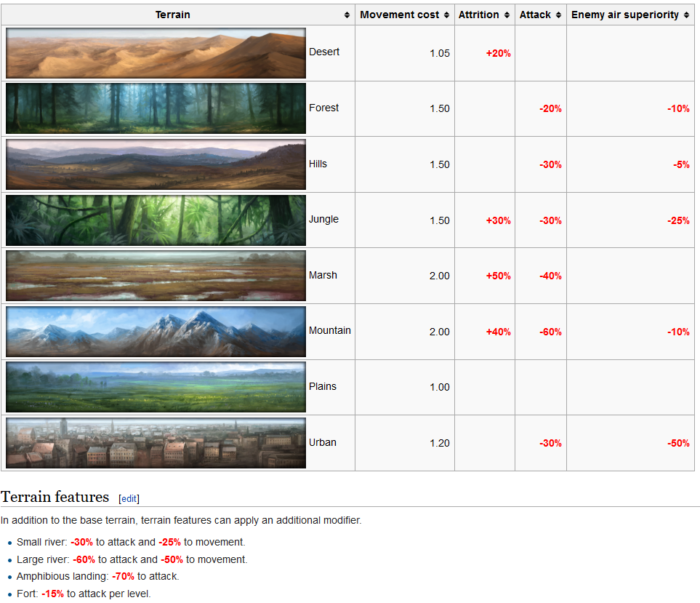Sort the table by Movement cost arrows
The width and height of the screenshot is (700, 603).
[x=447, y=15]
